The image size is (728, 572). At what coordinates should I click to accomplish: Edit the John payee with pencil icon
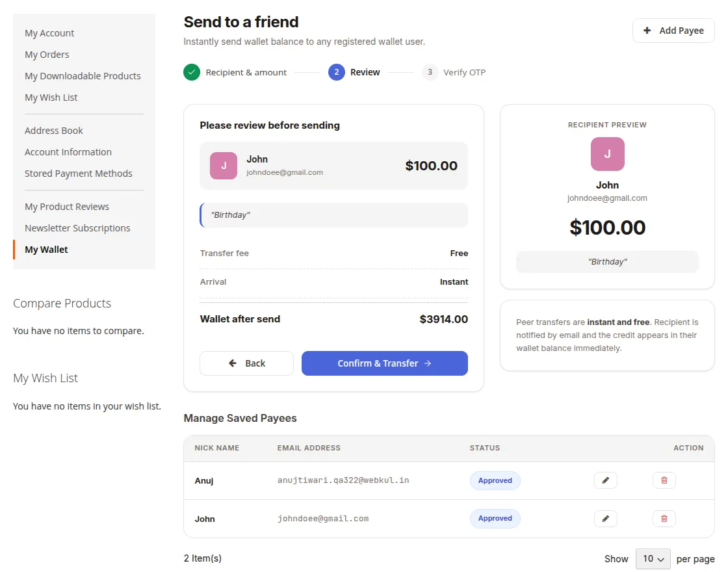605,519
